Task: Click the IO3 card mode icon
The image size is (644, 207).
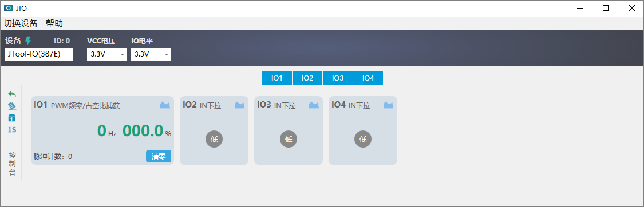Action: tap(314, 105)
